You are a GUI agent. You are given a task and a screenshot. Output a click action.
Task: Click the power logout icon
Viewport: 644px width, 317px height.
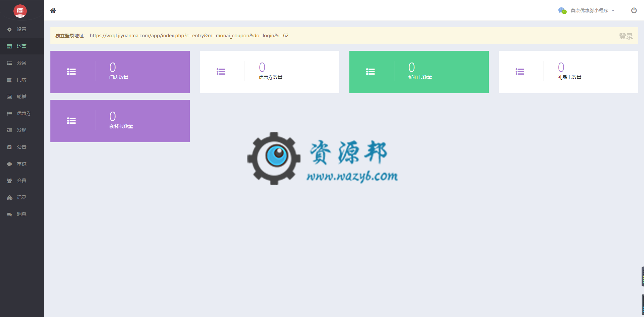click(x=634, y=10)
